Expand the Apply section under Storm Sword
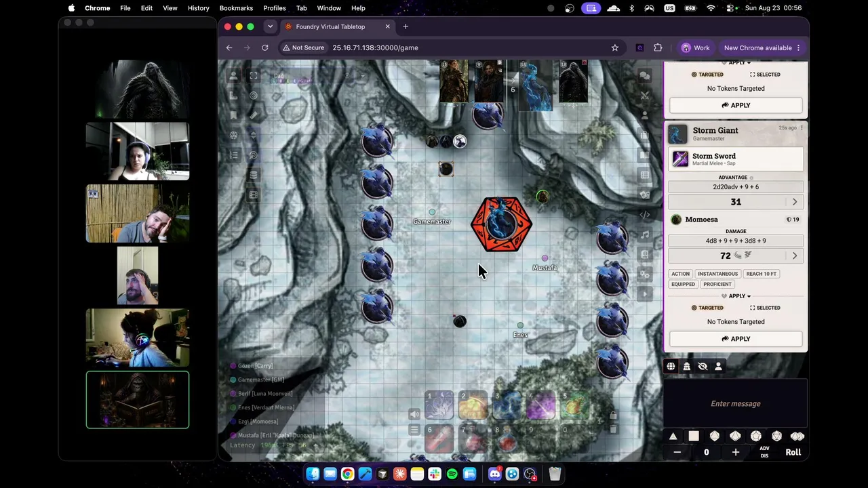Viewport: 868px width, 488px height. coord(736,296)
